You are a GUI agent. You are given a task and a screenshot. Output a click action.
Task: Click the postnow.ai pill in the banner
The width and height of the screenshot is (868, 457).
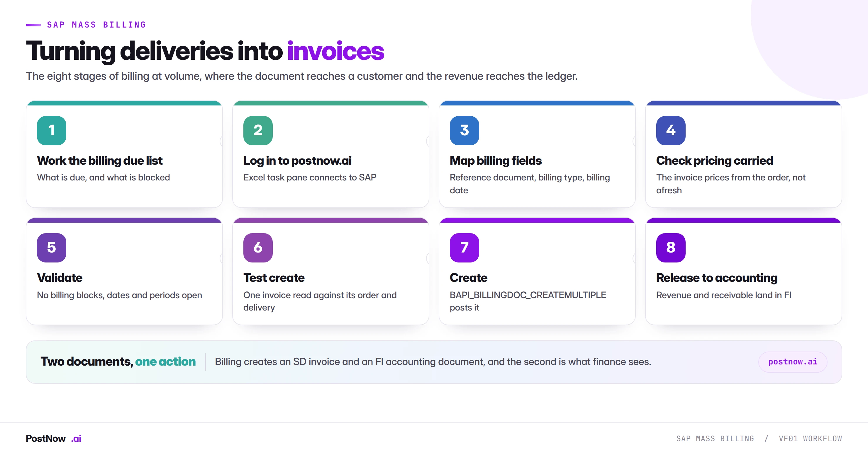(793, 362)
